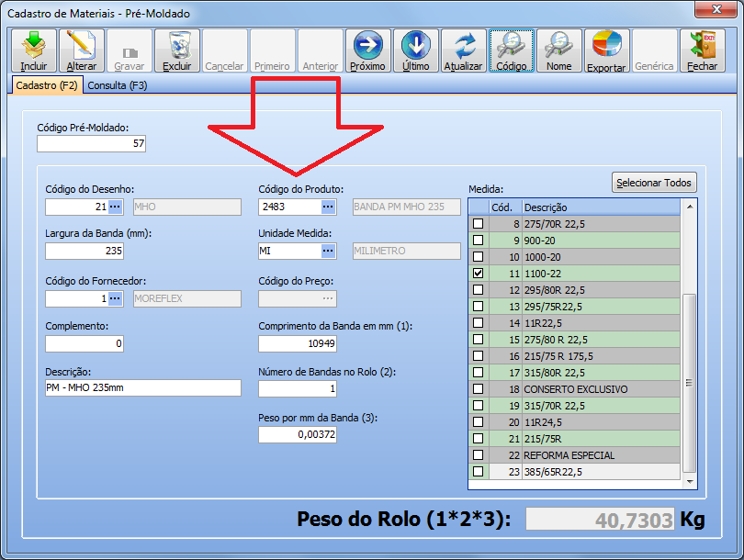Check the 275/70R 22,5 measure checkbox

[477, 224]
